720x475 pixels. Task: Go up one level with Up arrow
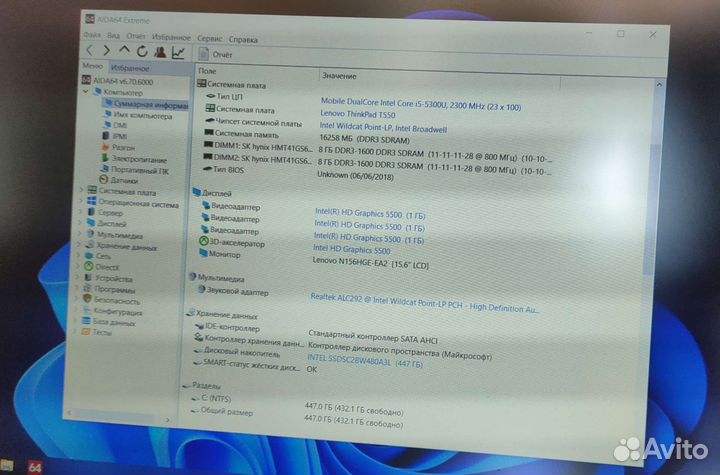click(124, 50)
